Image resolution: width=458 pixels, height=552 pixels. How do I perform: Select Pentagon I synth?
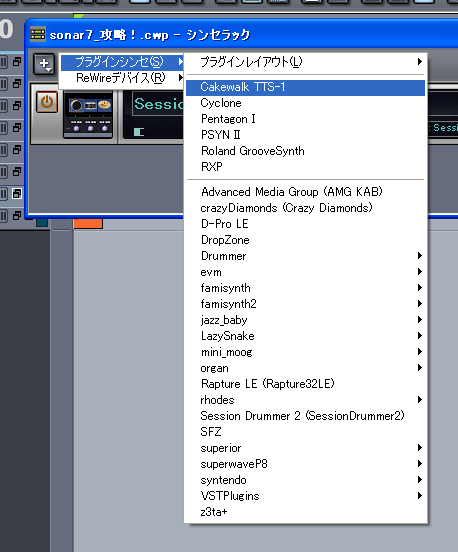(x=306, y=119)
